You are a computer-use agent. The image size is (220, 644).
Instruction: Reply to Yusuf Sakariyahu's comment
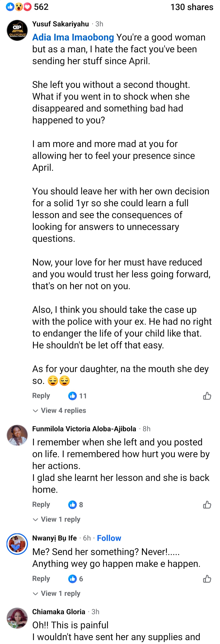pos(41,396)
